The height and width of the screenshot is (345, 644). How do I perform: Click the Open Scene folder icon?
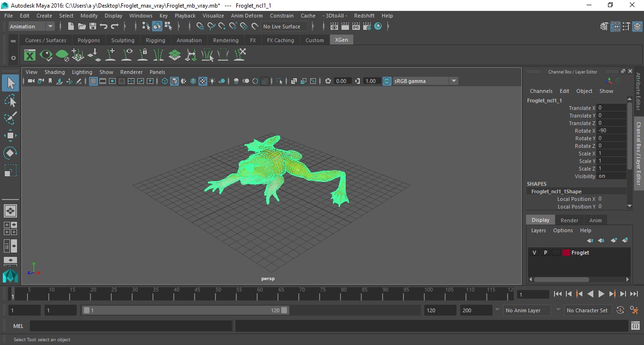coord(82,27)
